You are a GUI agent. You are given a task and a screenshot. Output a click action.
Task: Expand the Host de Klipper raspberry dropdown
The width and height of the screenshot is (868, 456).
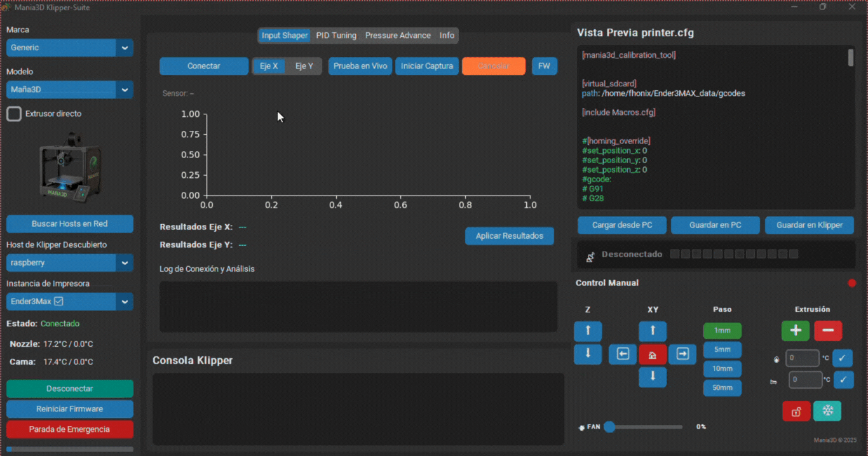coord(69,262)
